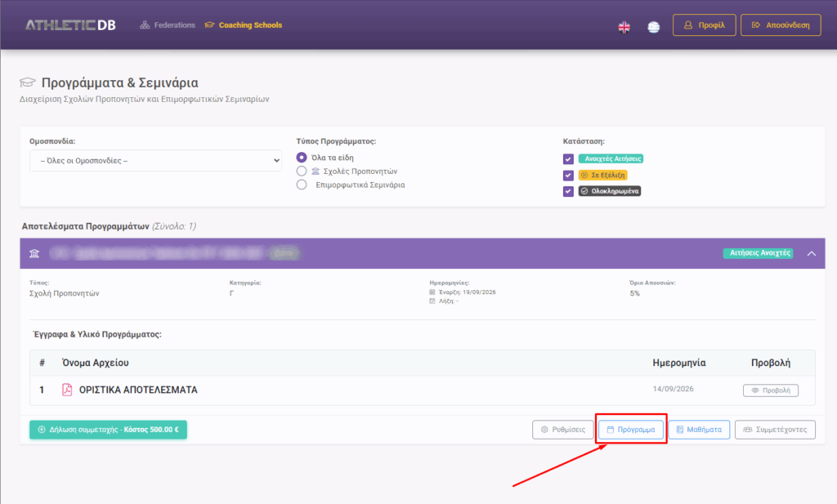837x504 pixels.
Task: Click the graduation cap icon beside the page title
Action: point(27,83)
